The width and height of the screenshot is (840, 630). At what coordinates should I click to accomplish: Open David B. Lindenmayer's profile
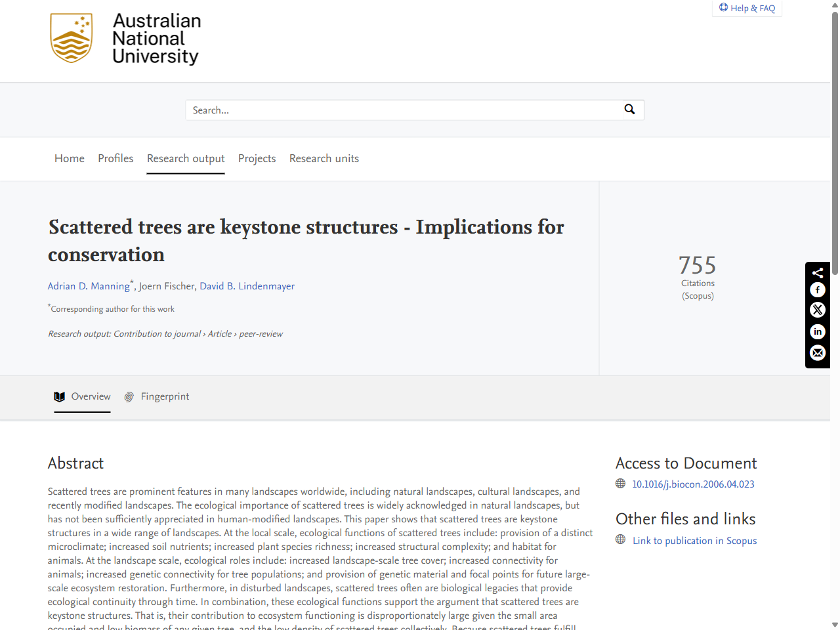click(247, 285)
